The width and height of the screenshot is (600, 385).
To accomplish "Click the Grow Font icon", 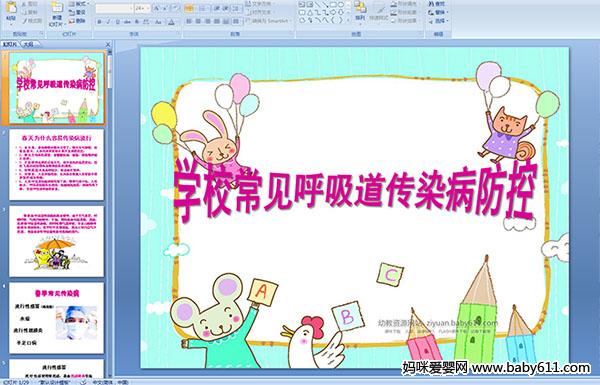I will [x=157, y=8].
